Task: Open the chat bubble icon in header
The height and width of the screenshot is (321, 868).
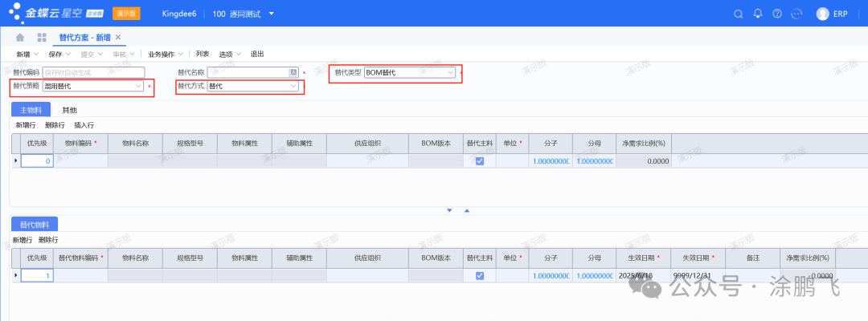Action: coord(796,14)
